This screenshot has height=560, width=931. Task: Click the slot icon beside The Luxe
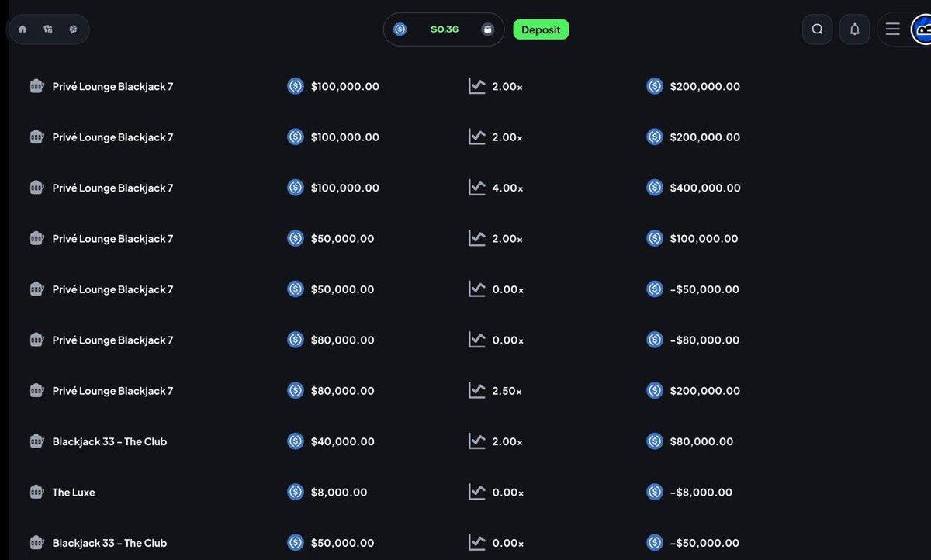point(36,493)
